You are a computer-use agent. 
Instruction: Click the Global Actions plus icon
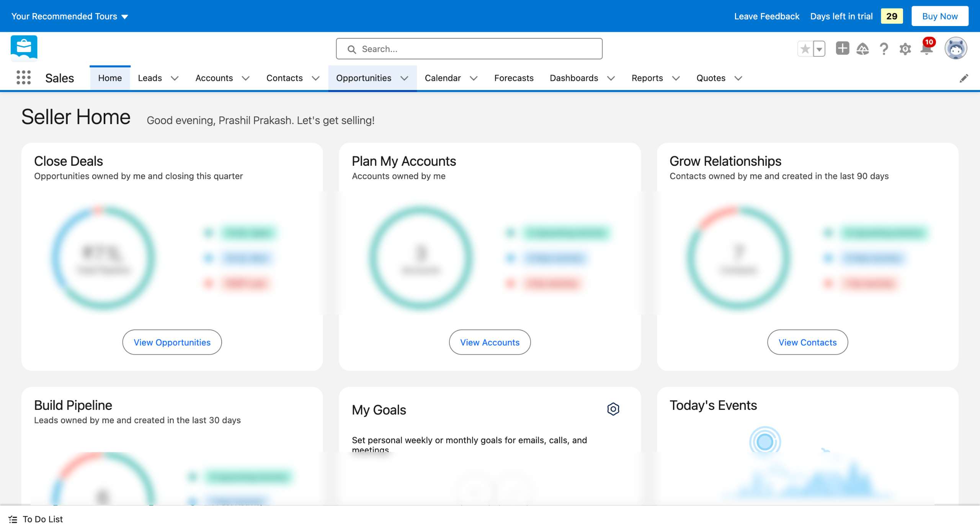842,49
